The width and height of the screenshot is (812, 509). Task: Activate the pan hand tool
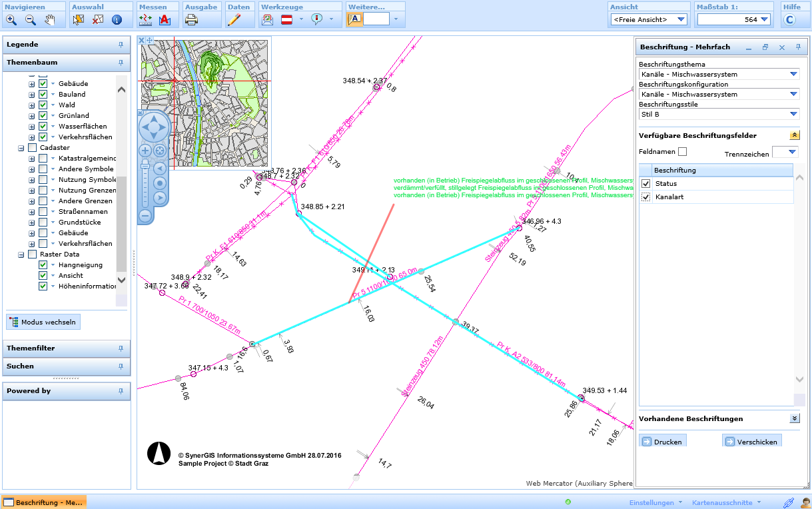[50, 19]
